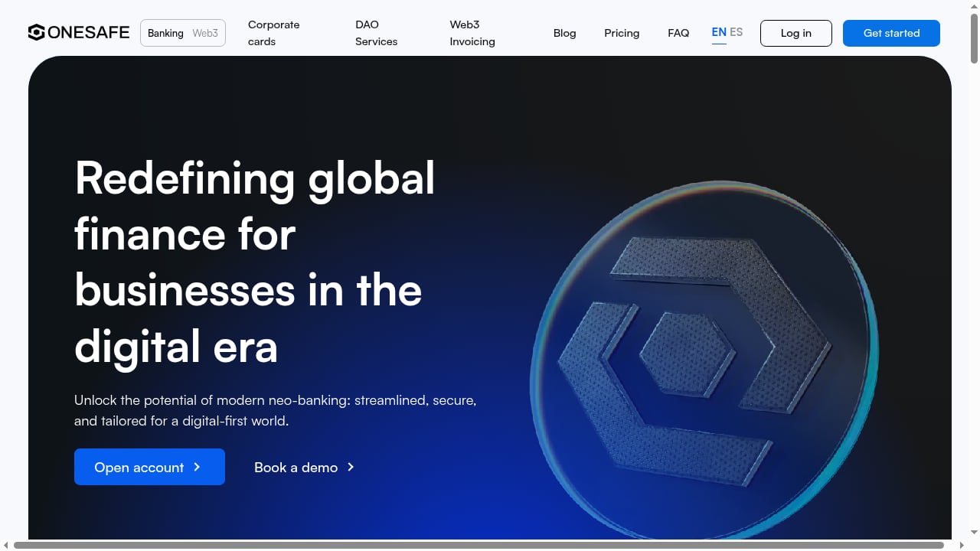Click the horizontal scrollbar left arrow
Screen dimensions: 980x551
click(6, 545)
